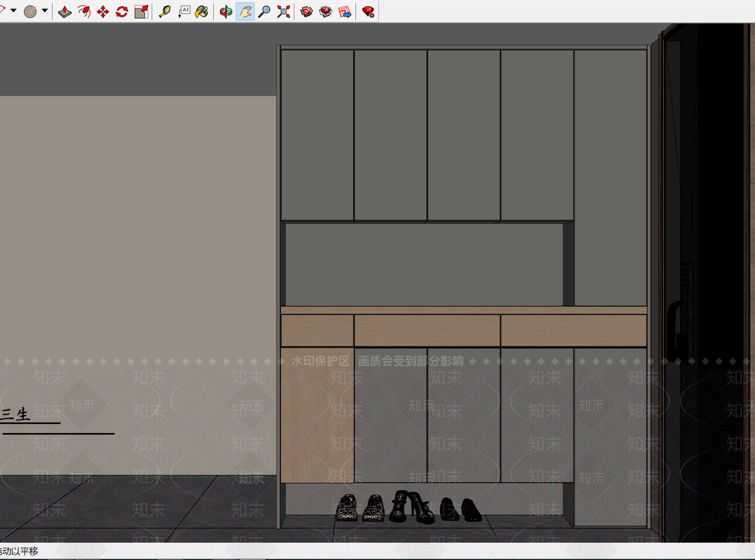Click the Zoom Extents tool
The image size is (755, 560).
point(284,12)
